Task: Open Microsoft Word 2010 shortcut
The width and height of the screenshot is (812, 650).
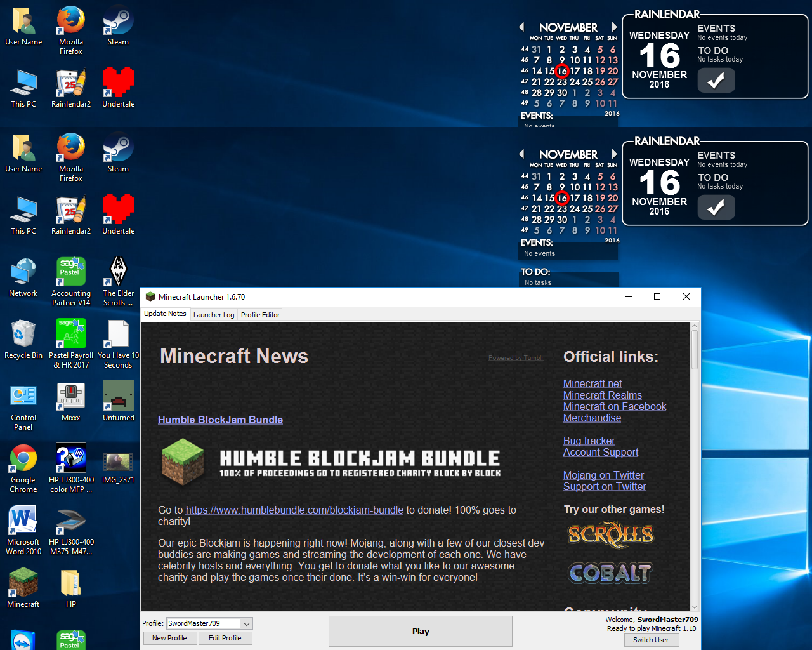Action: (23, 521)
